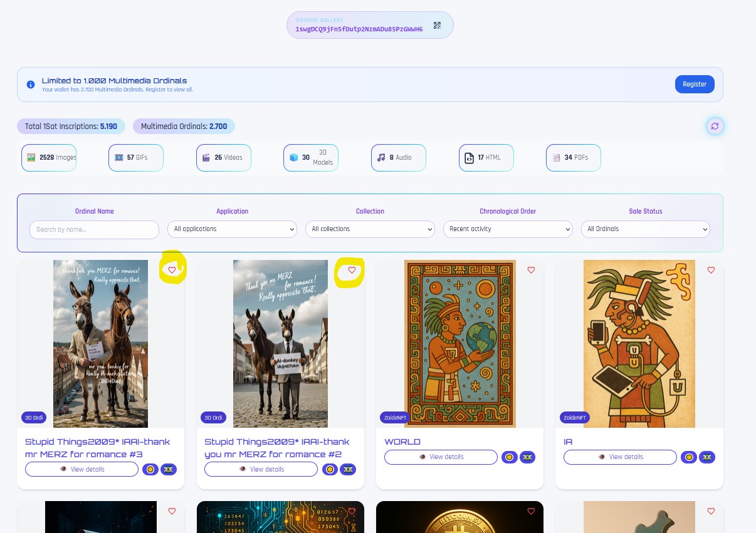Click the gold coin button on MERZ #3 card

coord(150,469)
